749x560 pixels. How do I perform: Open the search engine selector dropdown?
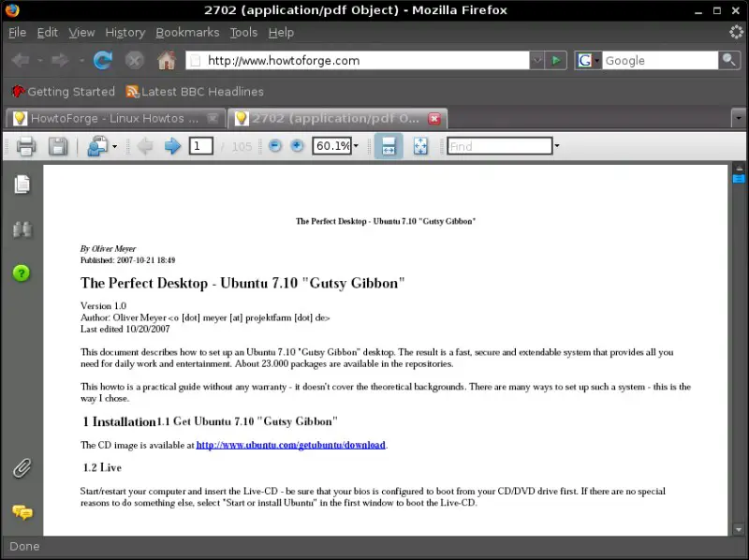[x=588, y=61]
